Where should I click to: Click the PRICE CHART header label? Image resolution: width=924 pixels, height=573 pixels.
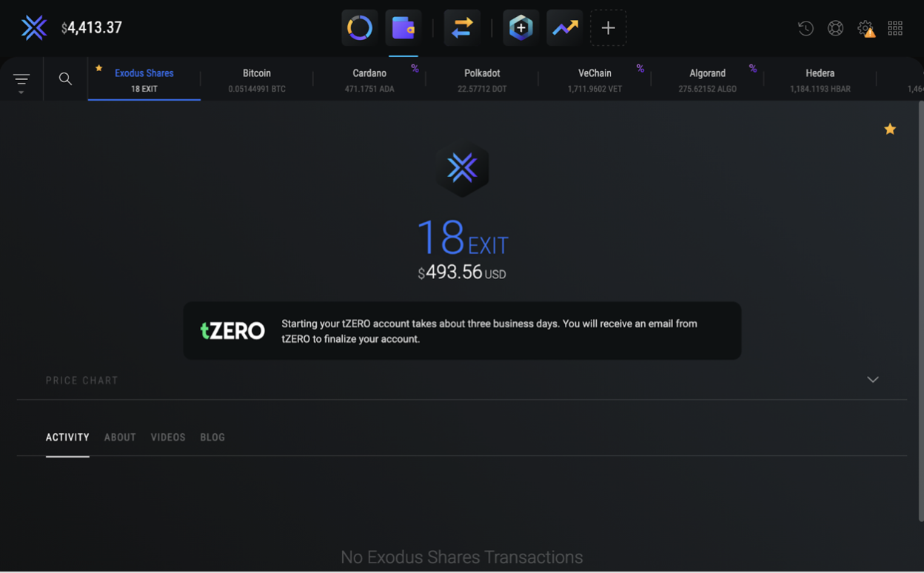coord(82,381)
